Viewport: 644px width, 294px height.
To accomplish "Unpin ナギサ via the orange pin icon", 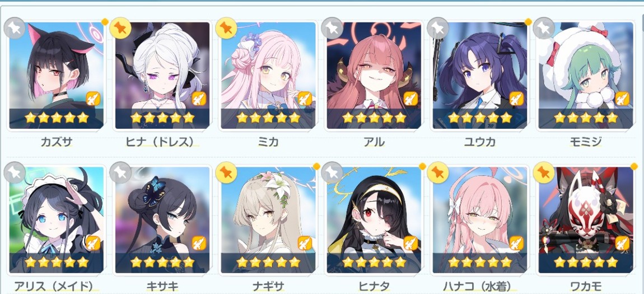I will coord(226,172).
